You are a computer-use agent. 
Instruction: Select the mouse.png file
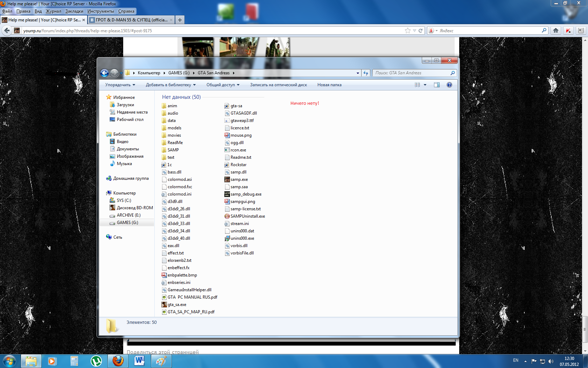point(238,135)
